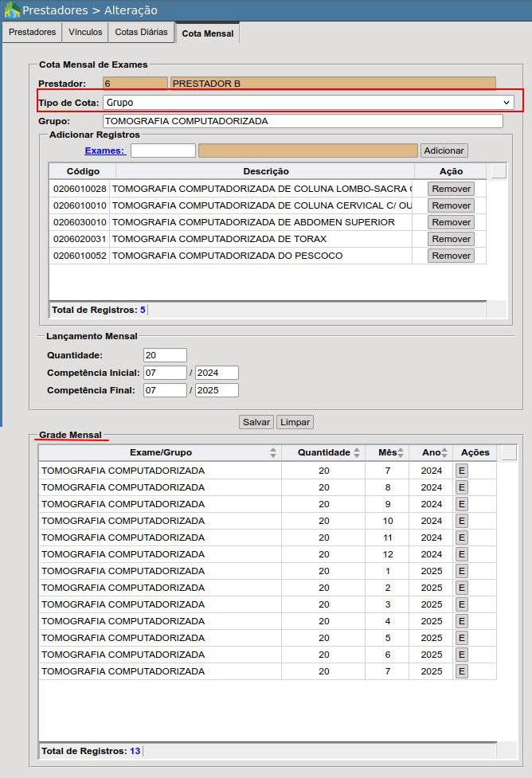Click E action for month 1 of 2025
Screen dimensions: 532x778
(x=462, y=571)
